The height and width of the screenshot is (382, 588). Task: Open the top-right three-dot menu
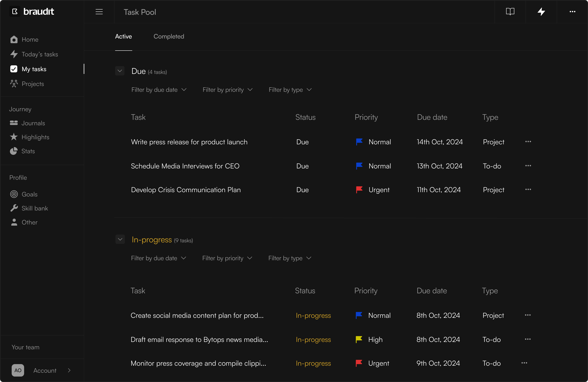[572, 12]
